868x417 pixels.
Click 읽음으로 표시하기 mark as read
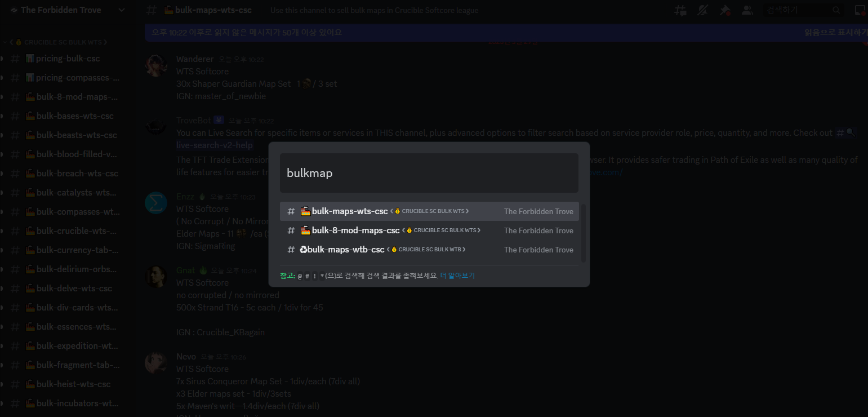[x=836, y=33]
